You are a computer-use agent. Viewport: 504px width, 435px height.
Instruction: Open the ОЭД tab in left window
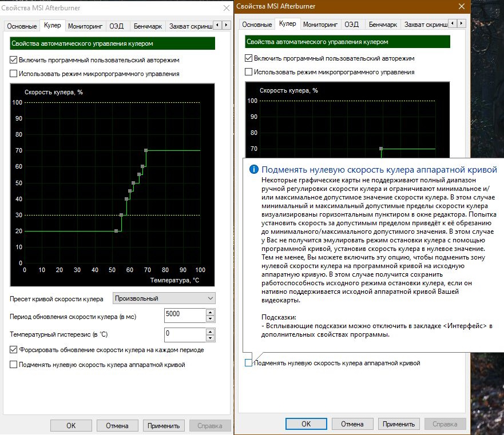coord(116,26)
